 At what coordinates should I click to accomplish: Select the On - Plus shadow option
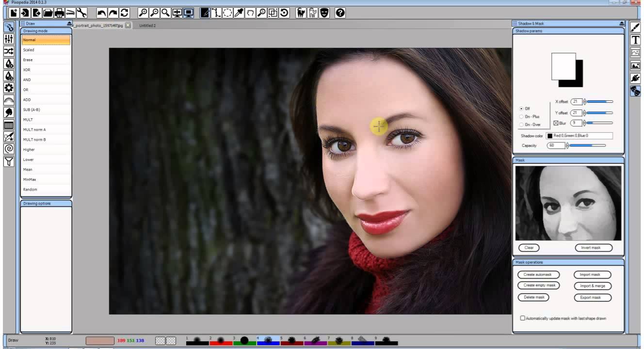click(x=521, y=116)
